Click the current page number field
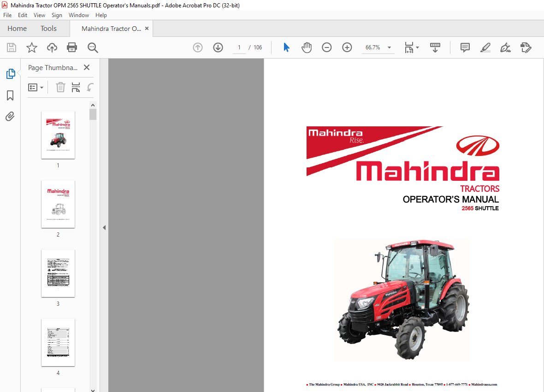 click(x=239, y=48)
